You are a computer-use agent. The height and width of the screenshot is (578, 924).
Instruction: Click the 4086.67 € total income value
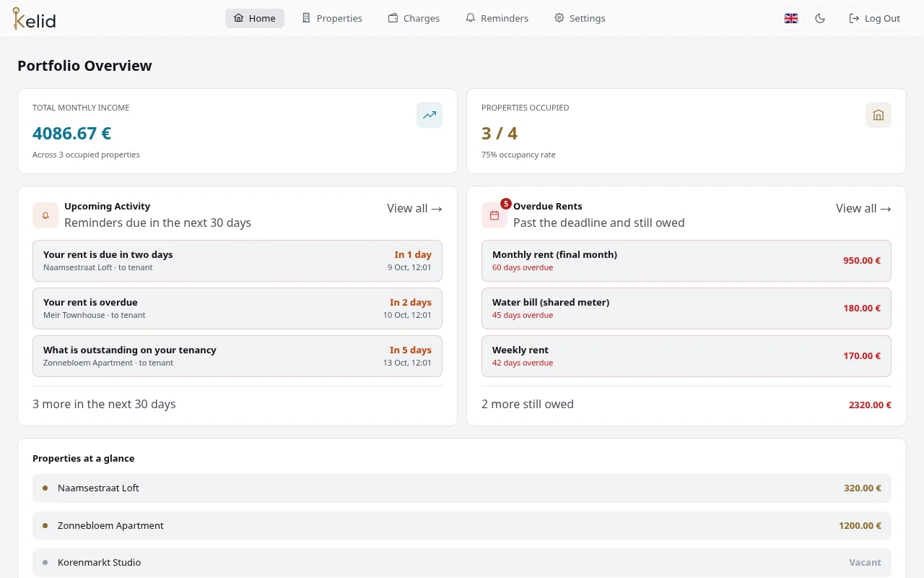pos(71,133)
